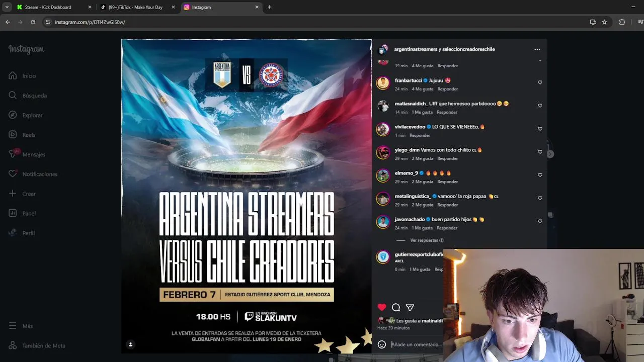Open a new browser tab
644x362 pixels.
(269, 7)
